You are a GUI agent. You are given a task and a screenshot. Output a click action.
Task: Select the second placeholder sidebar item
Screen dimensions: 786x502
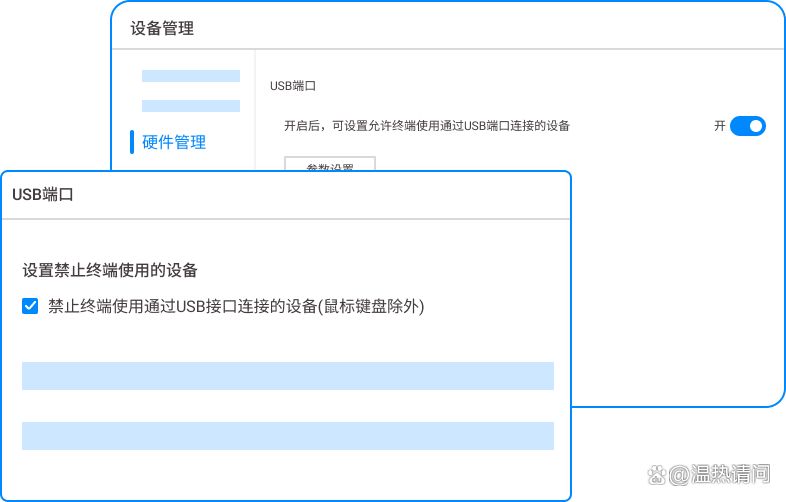pyautogui.click(x=190, y=106)
